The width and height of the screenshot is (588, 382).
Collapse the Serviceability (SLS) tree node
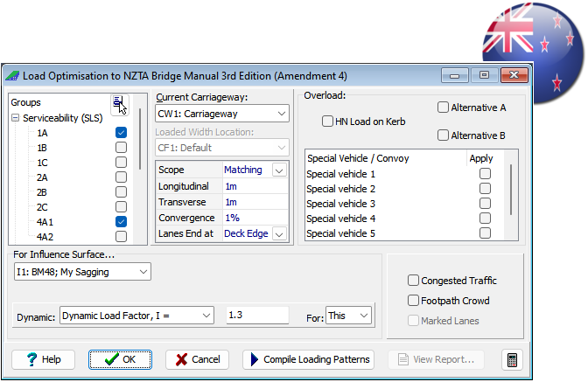16,118
